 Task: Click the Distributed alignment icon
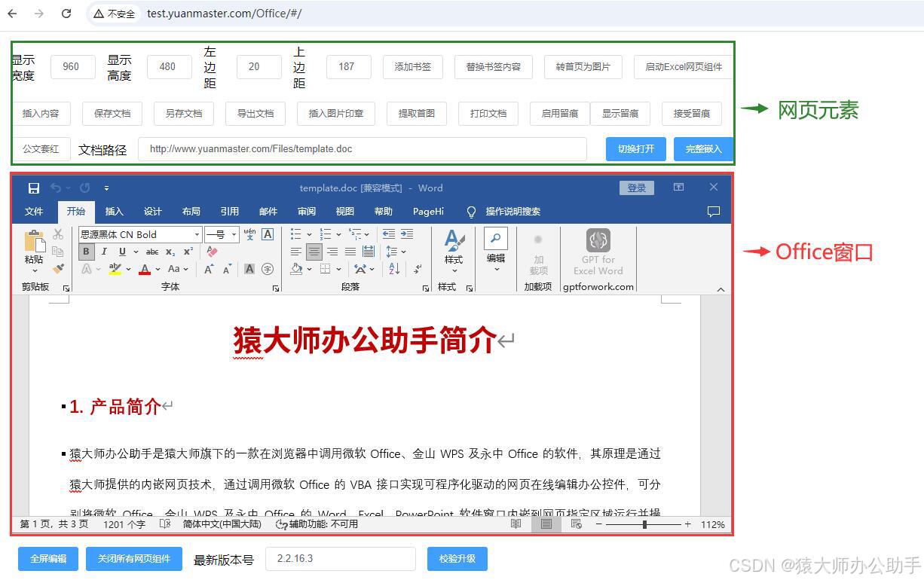point(369,252)
